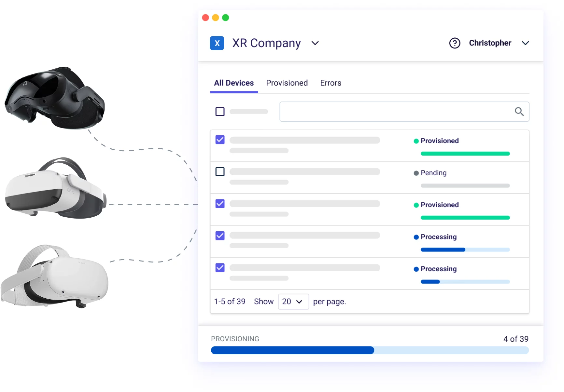Click the gray Pending status dot
564x392 pixels.
click(x=416, y=173)
